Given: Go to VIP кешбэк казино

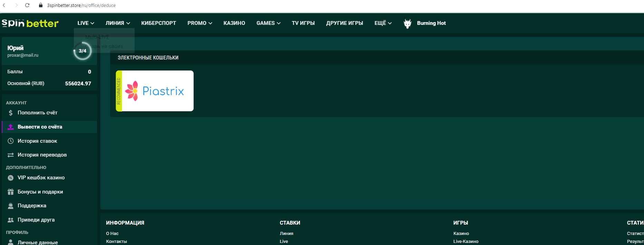Looking at the screenshot, I should 49,178.
